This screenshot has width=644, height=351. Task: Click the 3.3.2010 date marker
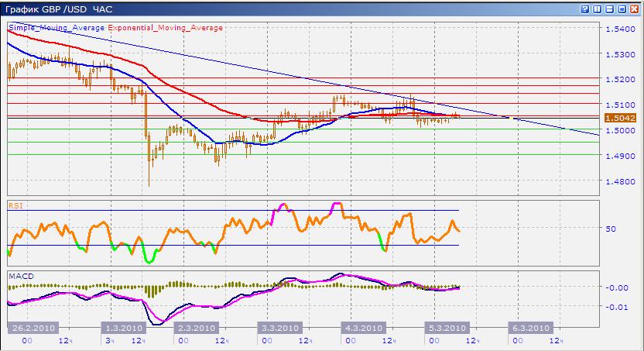pyautogui.click(x=282, y=328)
